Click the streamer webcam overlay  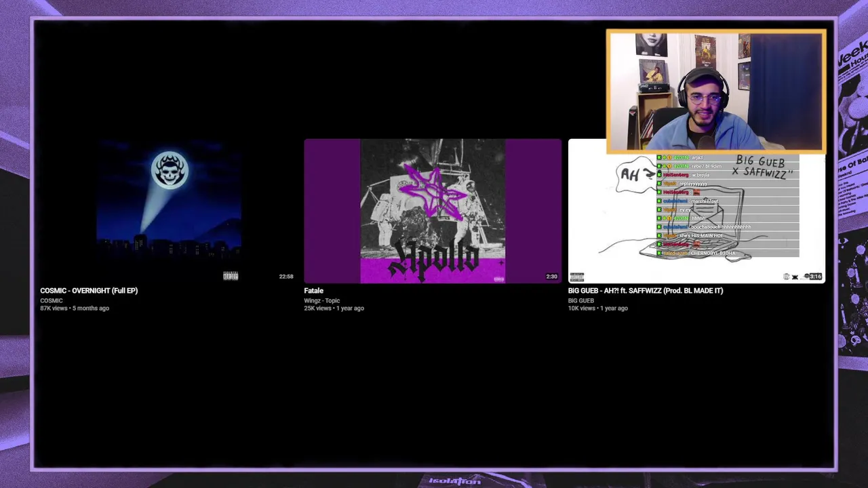coord(716,91)
